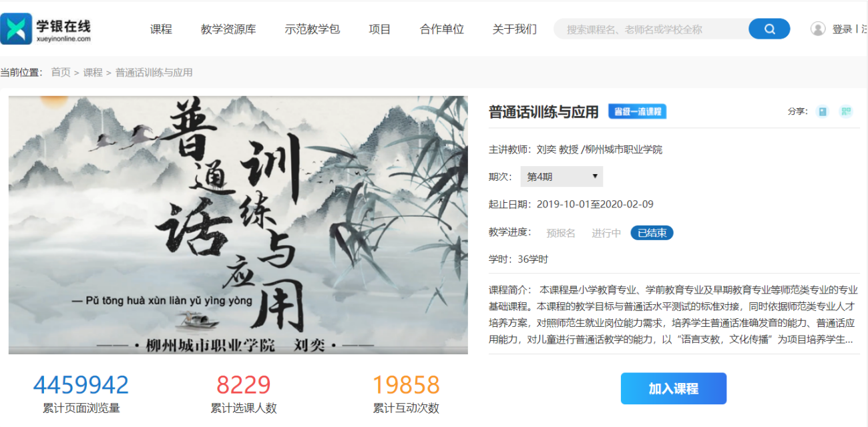Click the 学银在线 logo
This screenshot has width=868, height=427.
(45, 29)
